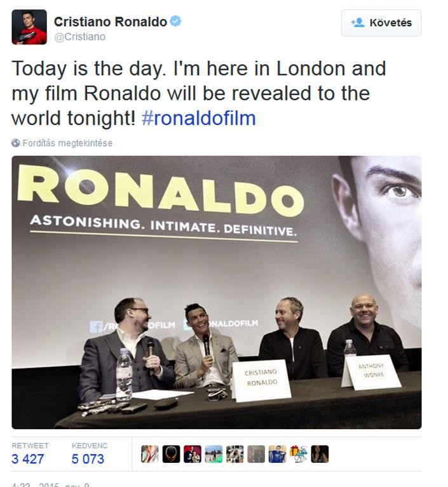Follow the account with the Követés button
448x487 pixels.
381,23
